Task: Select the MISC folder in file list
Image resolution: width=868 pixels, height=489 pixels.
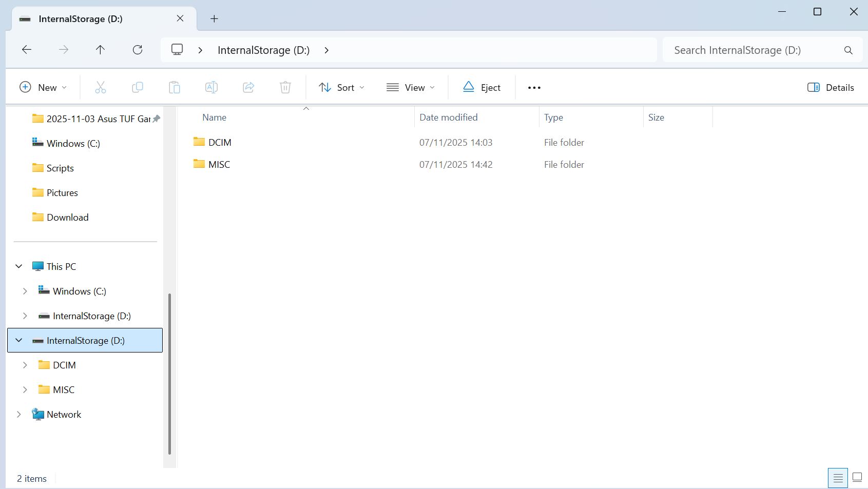Action: 219,165
